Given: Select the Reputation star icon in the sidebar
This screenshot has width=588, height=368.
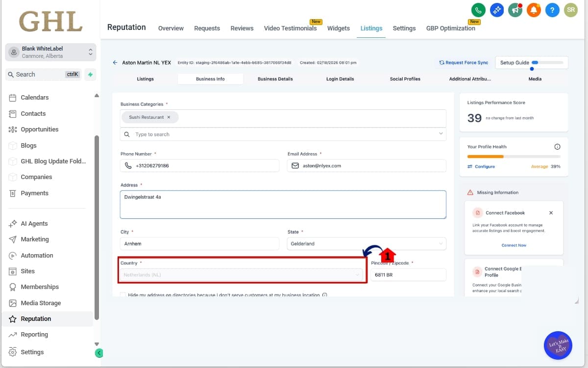Looking at the screenshot, I should 13,318.
